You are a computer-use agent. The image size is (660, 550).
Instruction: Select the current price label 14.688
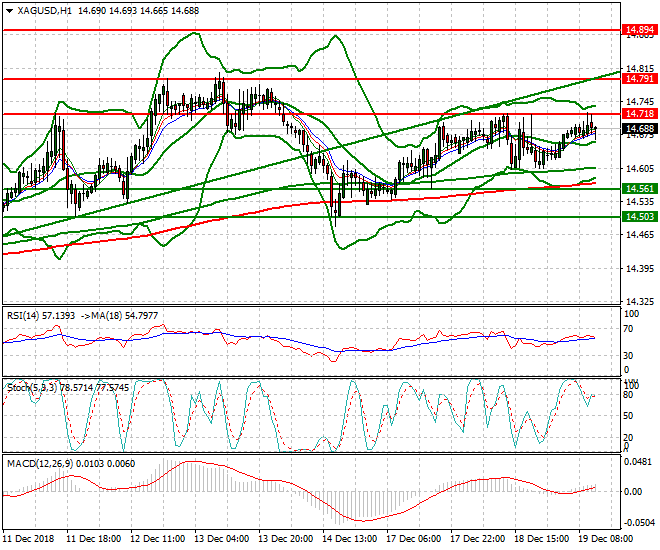(640, 129)
